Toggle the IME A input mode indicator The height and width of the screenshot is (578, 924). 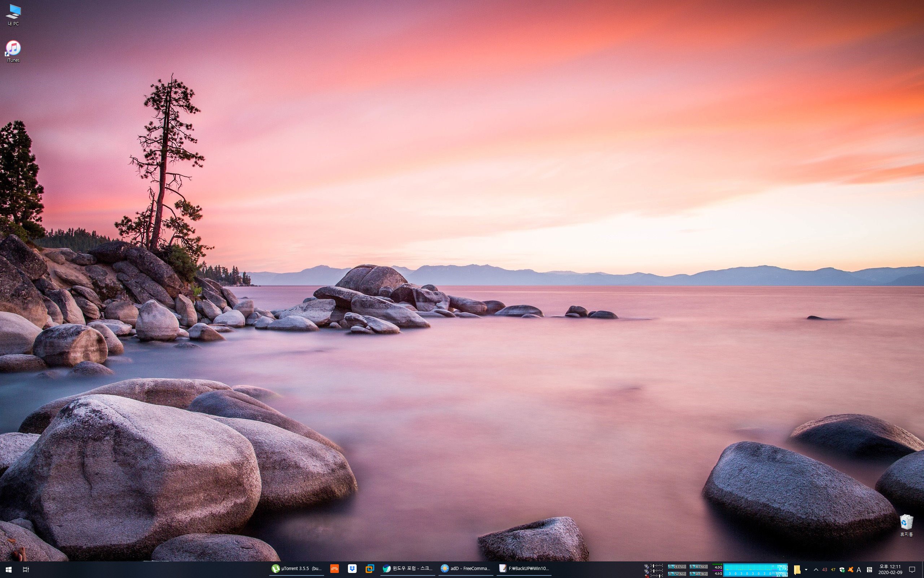(x=859, y=570)
